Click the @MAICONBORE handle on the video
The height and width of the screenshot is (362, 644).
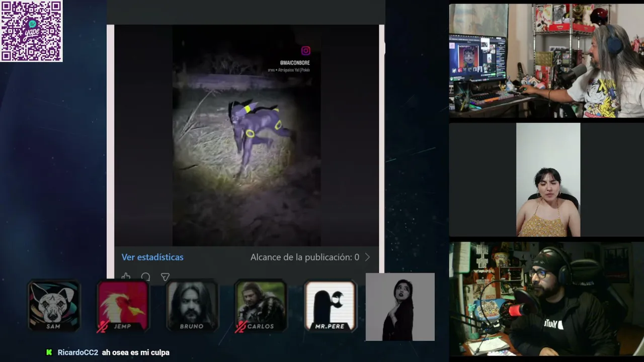coord(295,63)
